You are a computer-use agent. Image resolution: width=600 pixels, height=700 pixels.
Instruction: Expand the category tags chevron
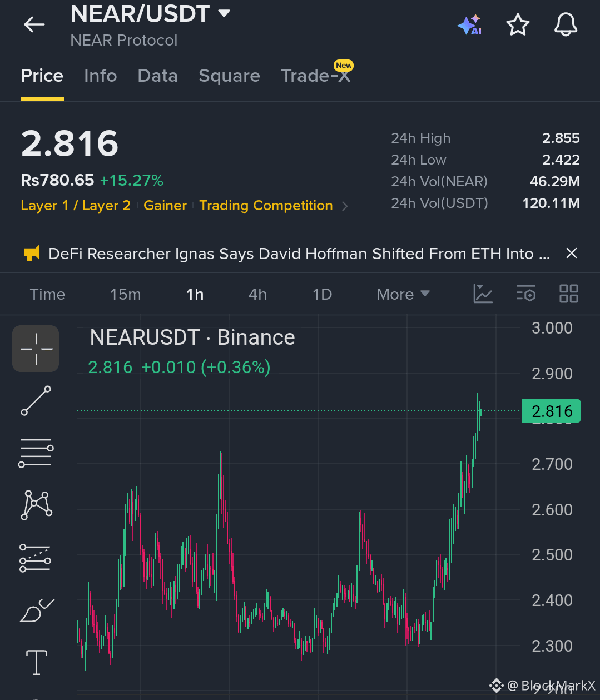[x=345, y=206]
